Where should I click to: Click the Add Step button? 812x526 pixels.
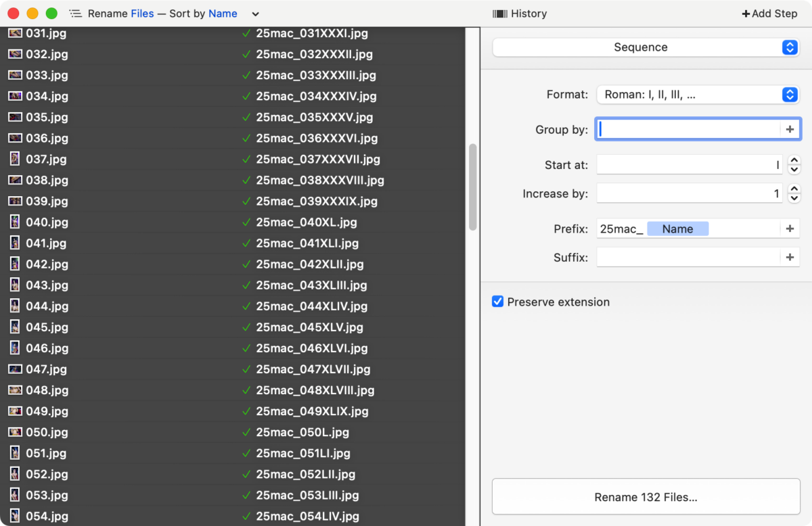point(769,14)
